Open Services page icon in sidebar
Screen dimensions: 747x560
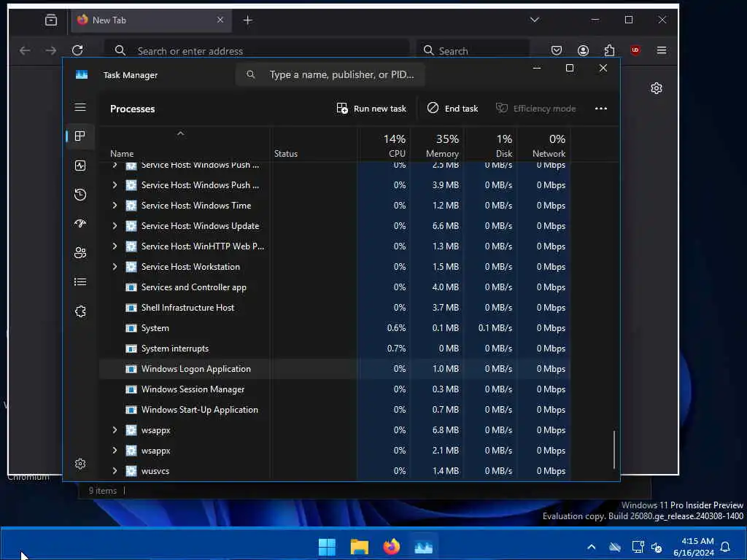[x=80, y=311]
